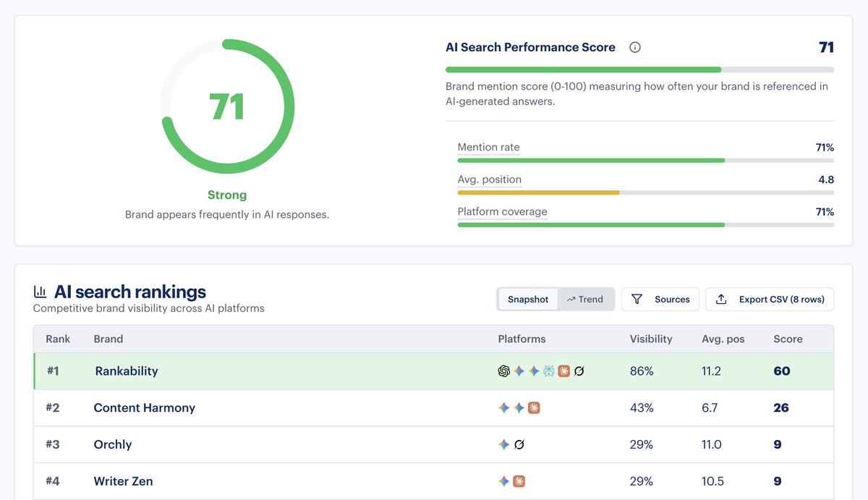Click the Visibility column header
868x500 pixels.
click(x=651, y=339)
